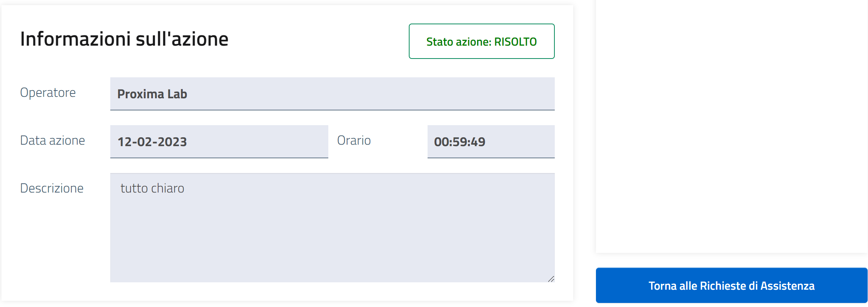
Task: Click the 12-02-2023 date value
Action: point(152,142)
